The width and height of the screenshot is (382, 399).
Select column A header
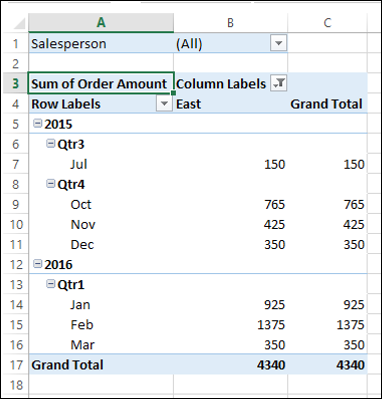101,23
